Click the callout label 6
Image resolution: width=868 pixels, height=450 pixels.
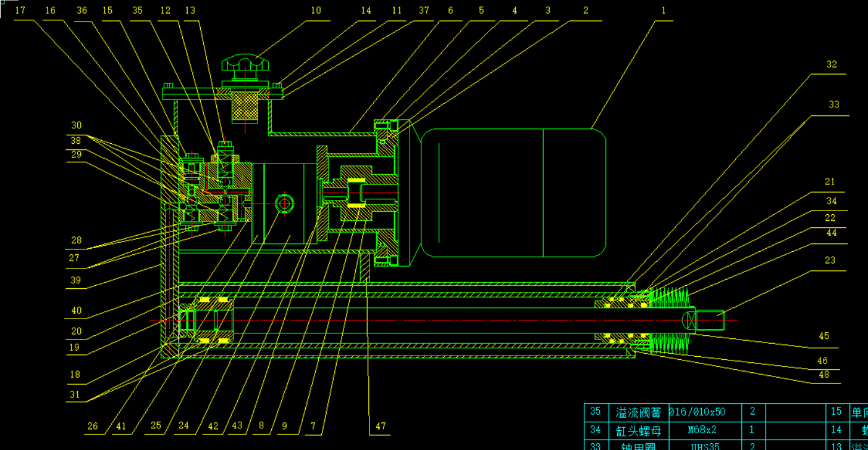(450, 10)
